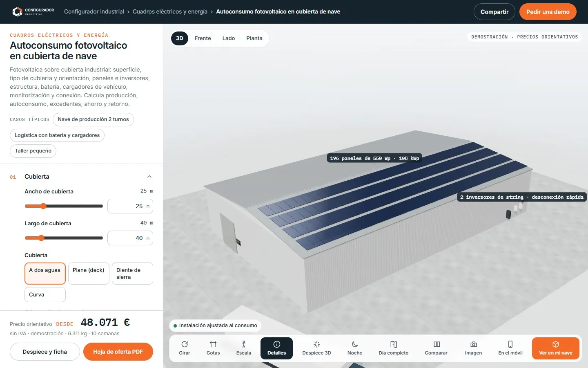588x368 pixels.
Task: Download Hoja de oferta PDF
Action: [118, 352]
